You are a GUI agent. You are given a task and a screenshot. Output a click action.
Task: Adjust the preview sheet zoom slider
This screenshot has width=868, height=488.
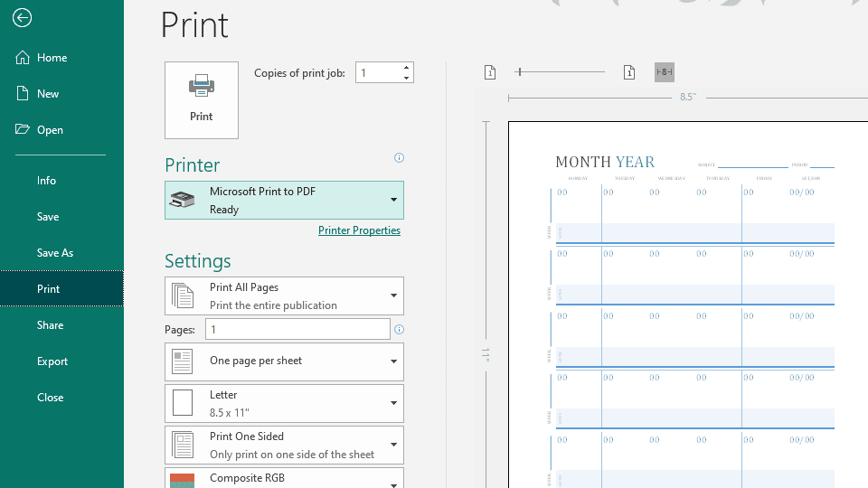[520, 72]
